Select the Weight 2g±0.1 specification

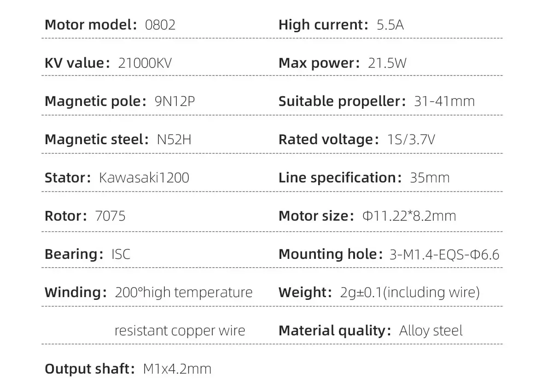pos(379,293)
